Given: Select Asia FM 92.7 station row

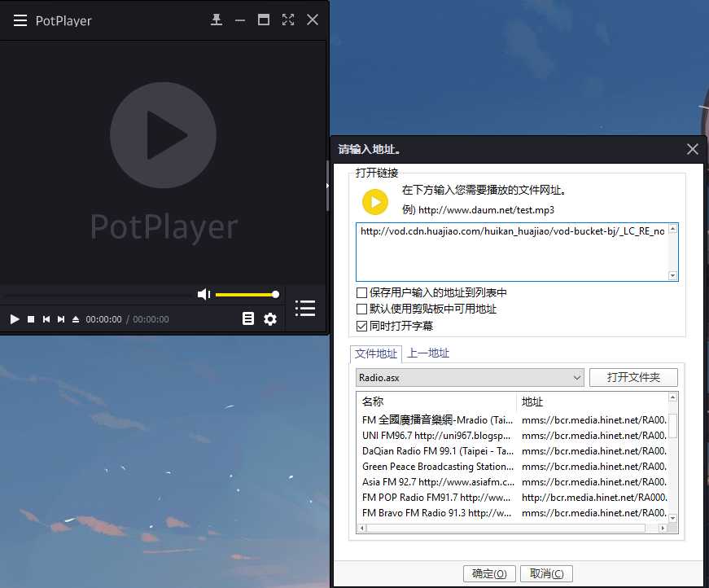Looking at the screenshot, I should (x=513, y=482).
